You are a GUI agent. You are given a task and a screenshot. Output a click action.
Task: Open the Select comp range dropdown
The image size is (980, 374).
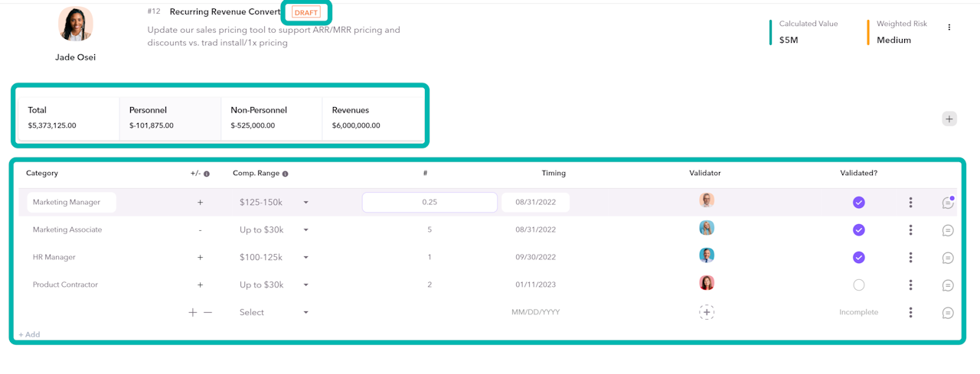273,313
